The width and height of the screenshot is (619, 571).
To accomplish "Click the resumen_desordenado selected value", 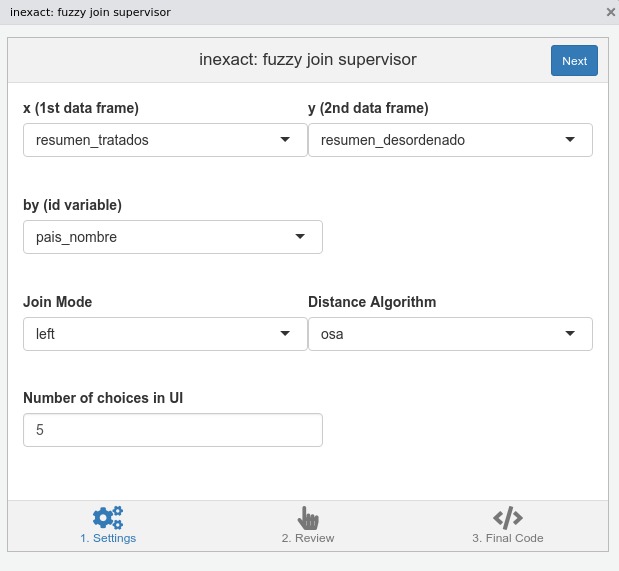I will [x=392, y=140].
